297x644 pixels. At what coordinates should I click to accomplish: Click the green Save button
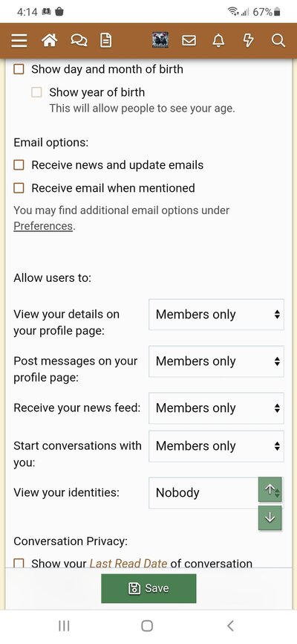click(148, 588)
